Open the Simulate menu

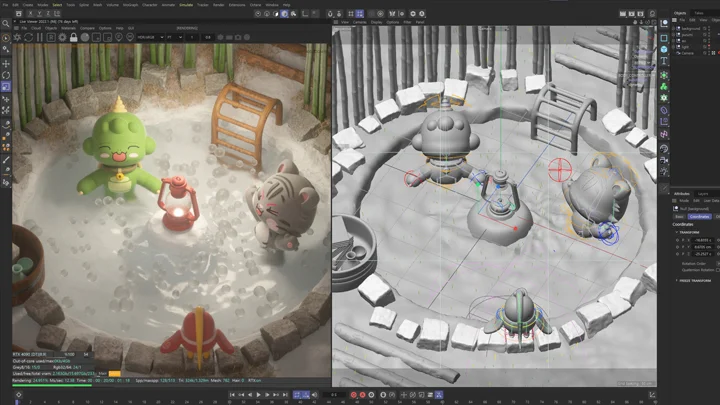click(x=185, y=4)
